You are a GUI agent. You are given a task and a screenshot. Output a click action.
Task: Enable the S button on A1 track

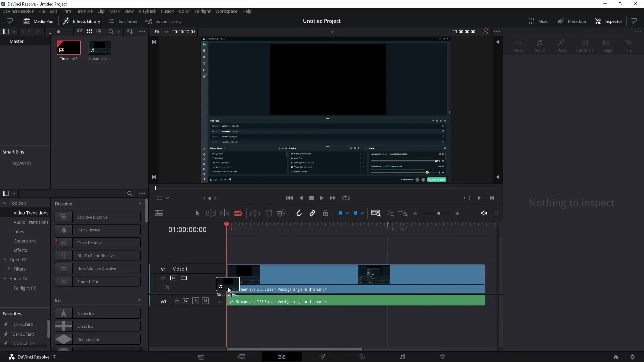[196, 301]
